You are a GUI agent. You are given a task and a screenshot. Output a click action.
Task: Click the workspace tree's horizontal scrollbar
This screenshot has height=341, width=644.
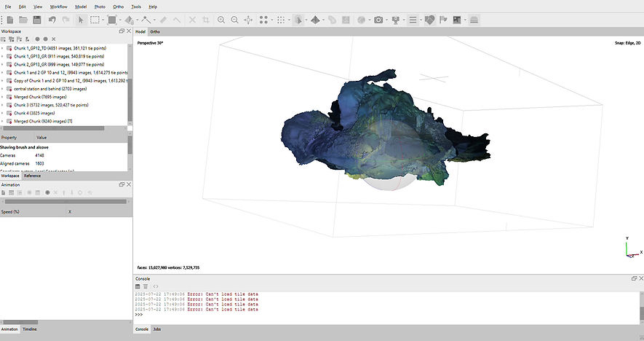tap(53, 128)
